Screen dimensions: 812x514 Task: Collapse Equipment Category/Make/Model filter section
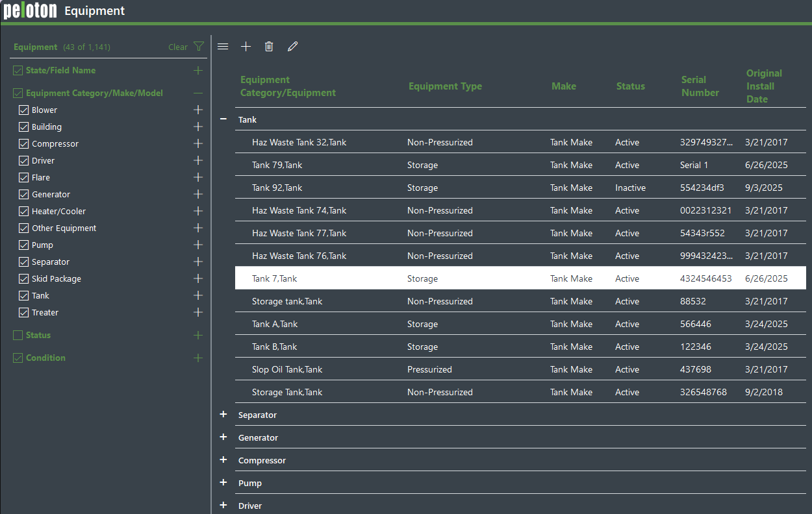click(x=198, y=93)
